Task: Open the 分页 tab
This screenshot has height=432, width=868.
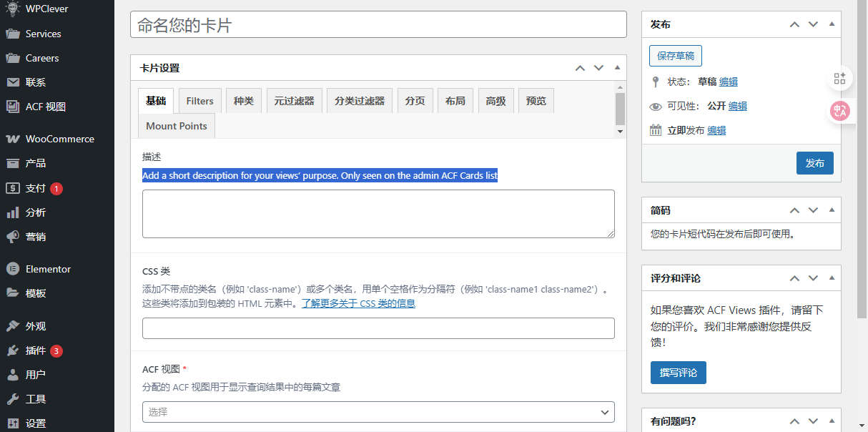Action: pyautogui.click(x=415, y=101)
